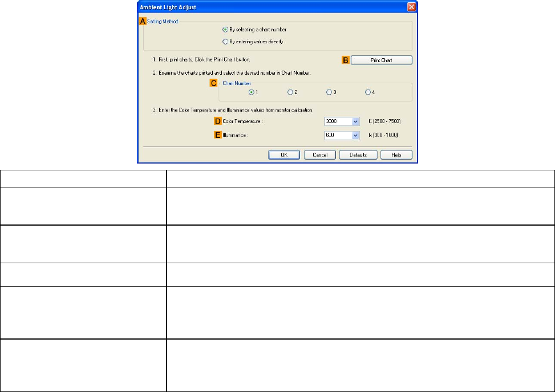Restore settings with Defaults button
The height and width of the screenshot is (392, 555).
(358, 155)
